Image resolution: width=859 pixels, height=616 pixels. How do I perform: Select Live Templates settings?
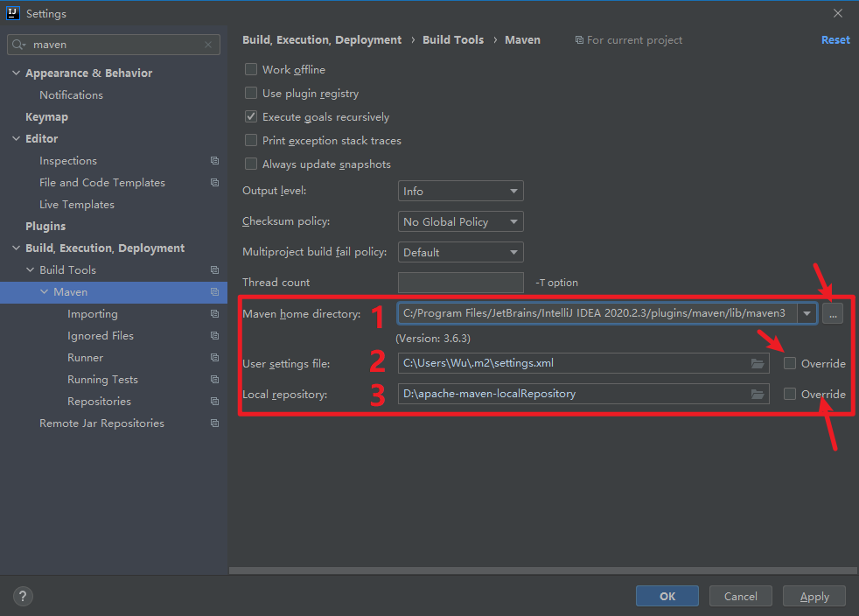[77, 205]
